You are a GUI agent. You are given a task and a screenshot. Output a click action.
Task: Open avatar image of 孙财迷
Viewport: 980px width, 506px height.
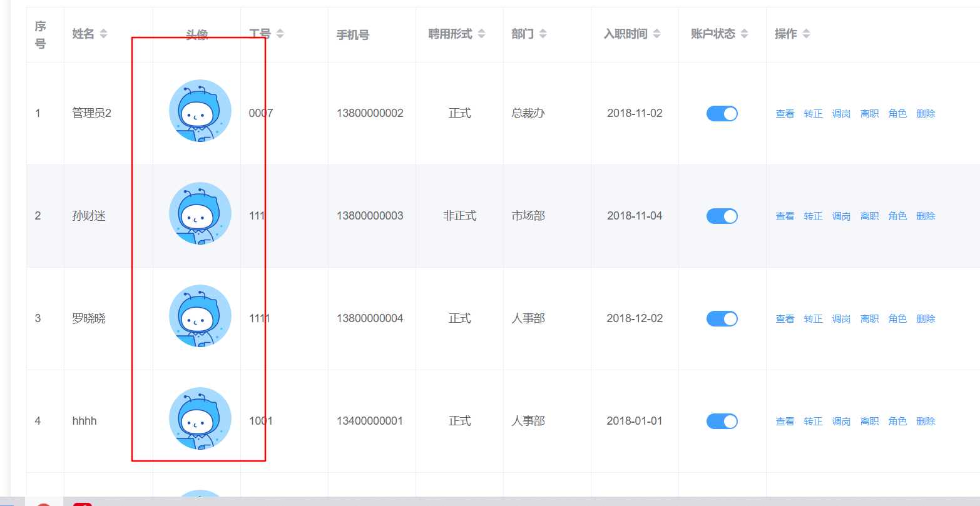click(x=200, y=213)
